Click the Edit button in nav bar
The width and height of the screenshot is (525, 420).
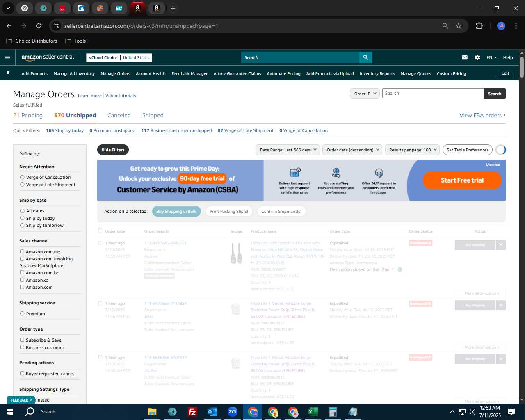click(x=505, y=73)
